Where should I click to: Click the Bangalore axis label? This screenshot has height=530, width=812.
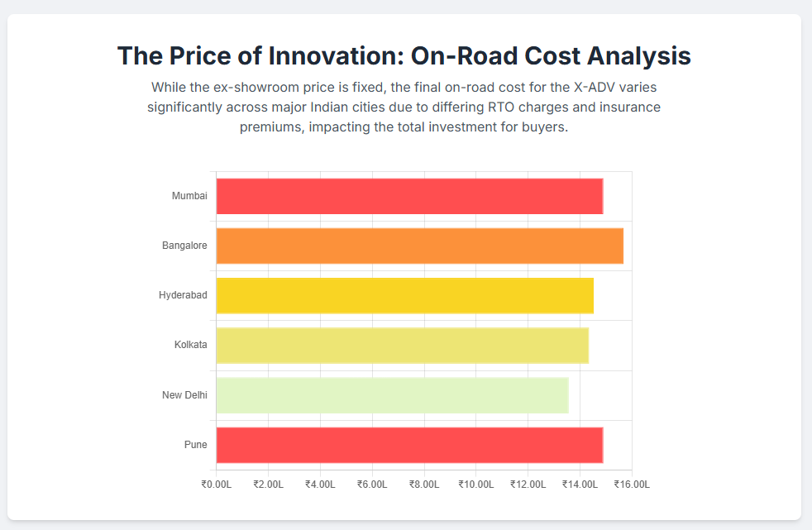coord(184,246)
